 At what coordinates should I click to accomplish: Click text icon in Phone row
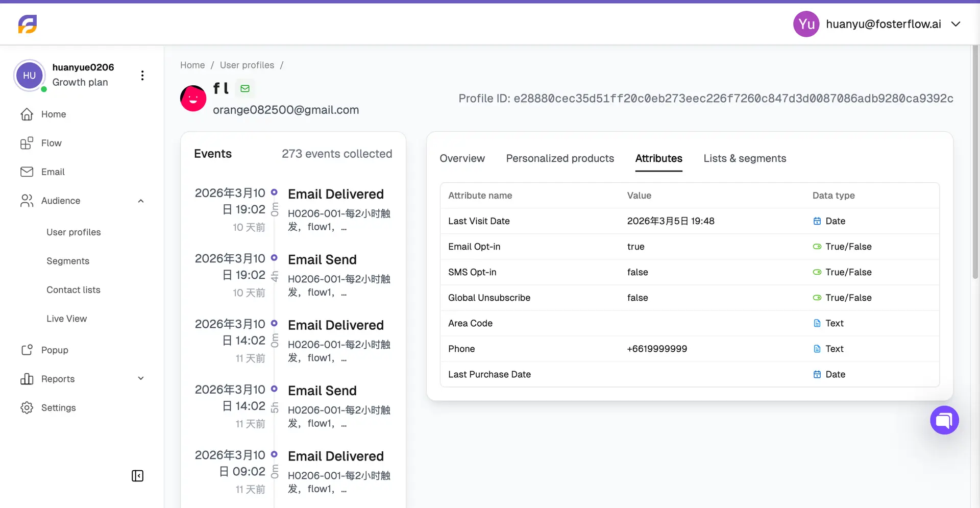click(817, 349)
